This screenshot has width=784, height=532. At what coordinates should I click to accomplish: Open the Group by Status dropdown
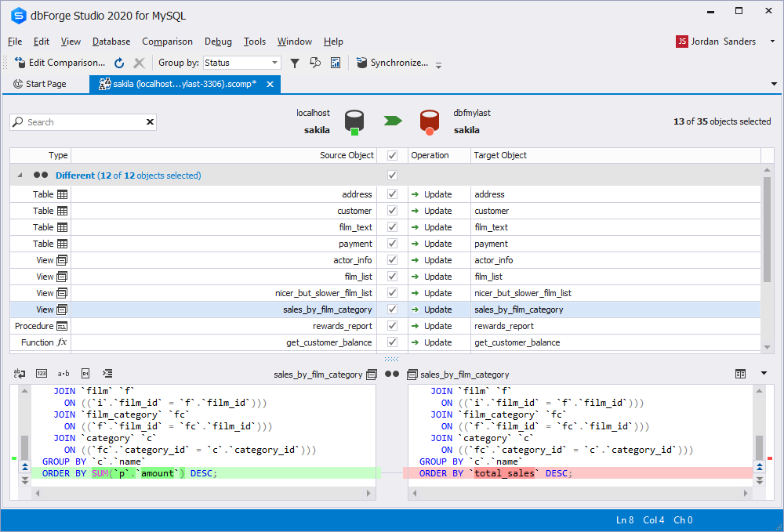[x=242, y=63]
